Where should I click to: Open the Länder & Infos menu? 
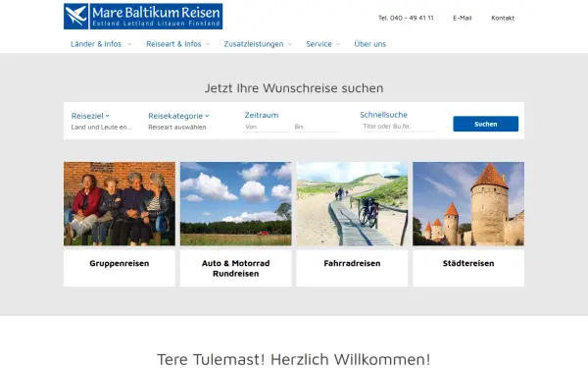[x=96, y=44]
